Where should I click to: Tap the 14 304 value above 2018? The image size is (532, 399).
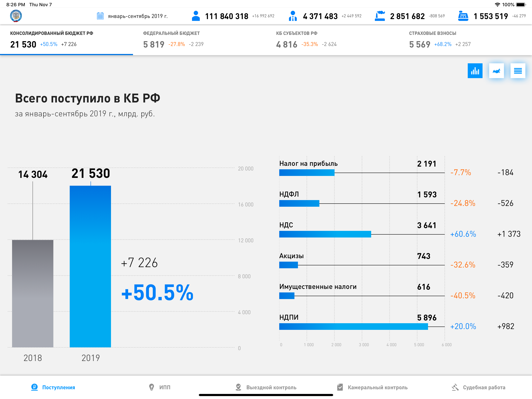click(x=33, y=175)
